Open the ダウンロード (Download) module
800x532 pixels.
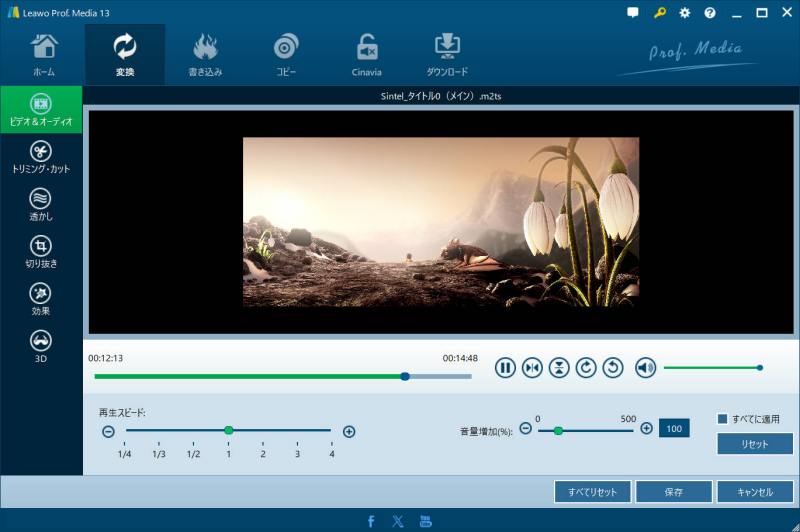click(x=447, y=55)
